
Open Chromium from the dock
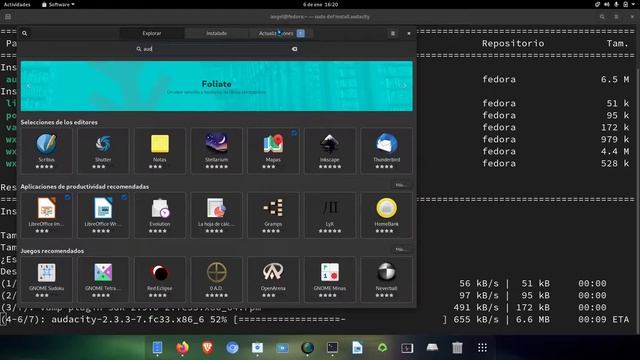232,347
